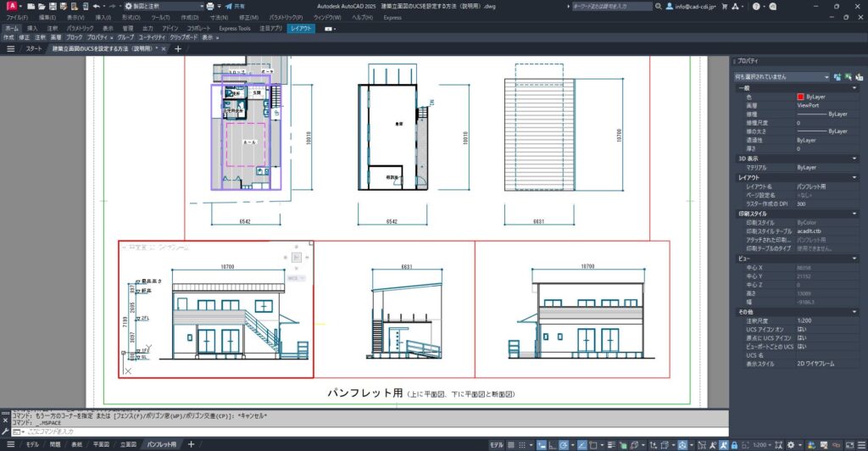Image resolution: width=868 pixels, height=451 pixels.
Task: Toggle model/paper space button in status bar
Action: pos(497,445)
